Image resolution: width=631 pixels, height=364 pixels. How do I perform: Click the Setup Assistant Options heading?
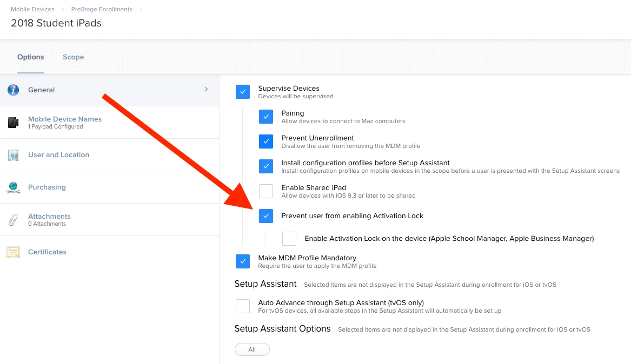point(282,329)
